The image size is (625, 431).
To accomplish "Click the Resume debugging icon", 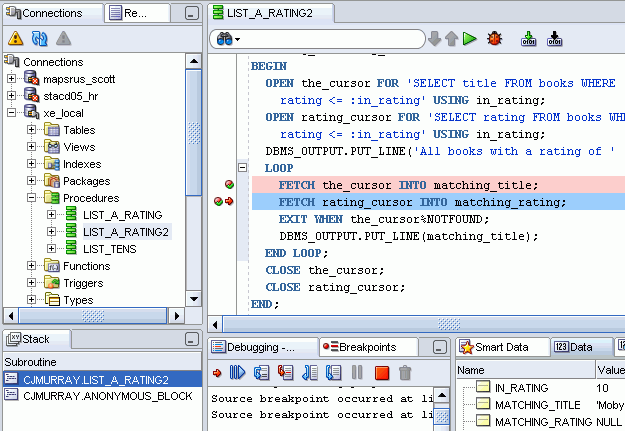I will (x=238, y=373).
